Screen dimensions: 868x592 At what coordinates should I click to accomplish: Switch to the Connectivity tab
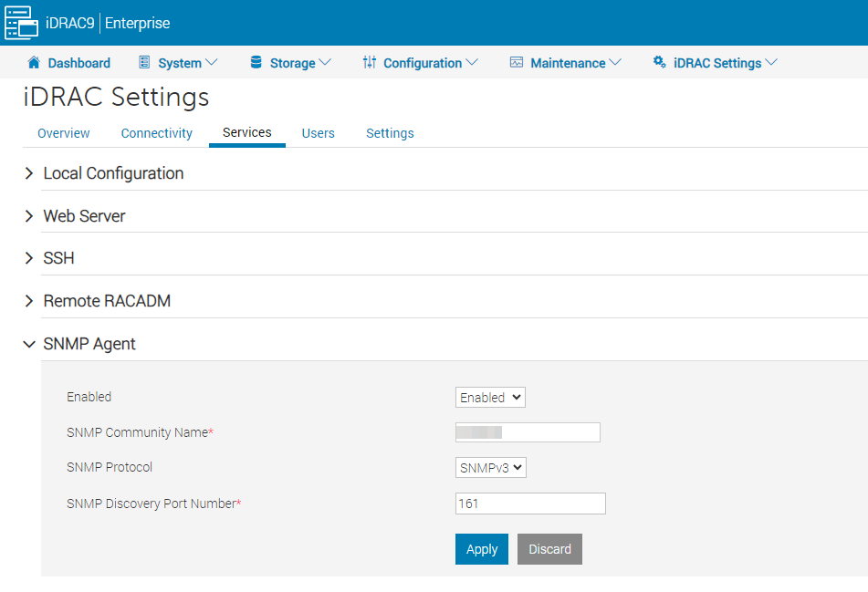pyautogui.click(x=157, y=133)
